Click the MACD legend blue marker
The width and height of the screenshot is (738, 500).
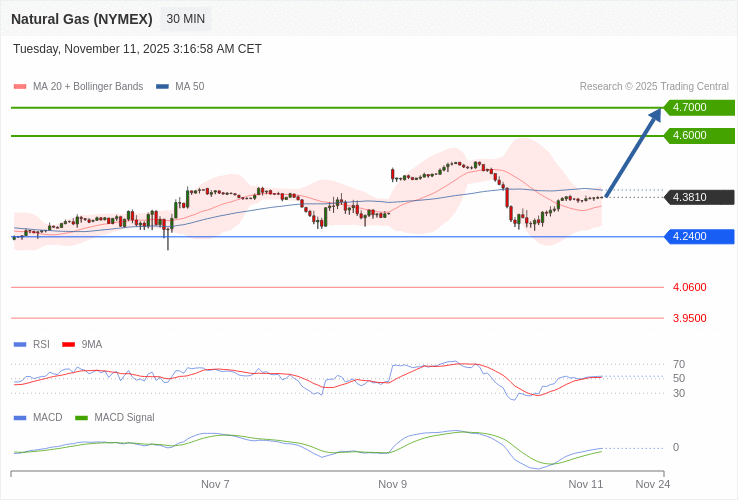point(20,417)
